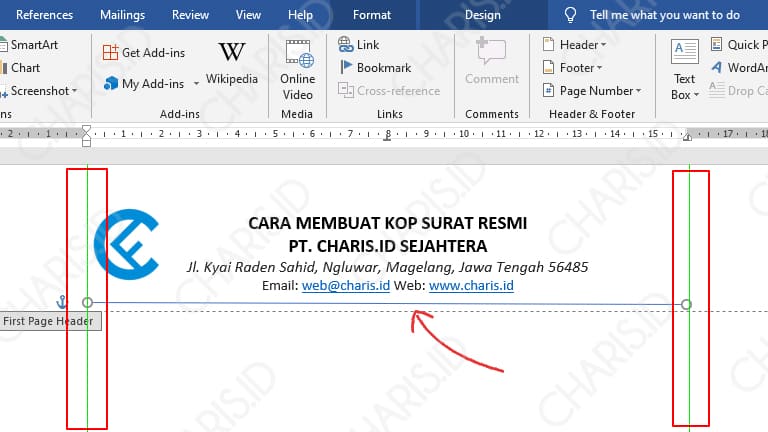The width and height of the screenshot is (768, 432).
Task: Expand the My Add-ins dropdown arrow
Action: point(196,84)
